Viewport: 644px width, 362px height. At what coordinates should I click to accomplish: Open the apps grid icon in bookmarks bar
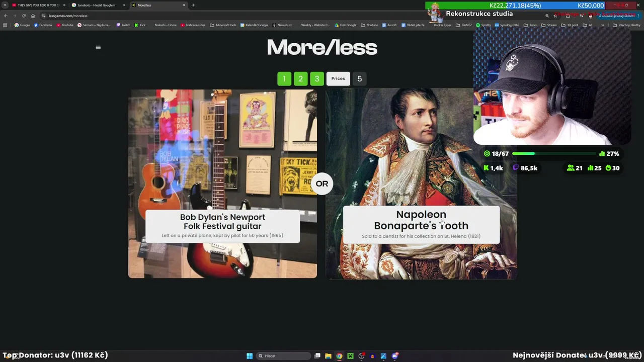click(5, 25)
